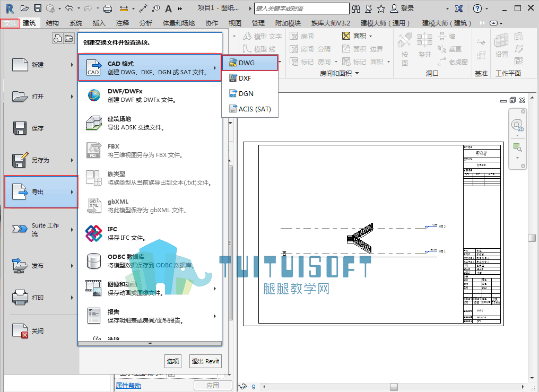Open the Autodesk Exchange Apps X icon
Screen dimensions: 539x392
(458, 8)
